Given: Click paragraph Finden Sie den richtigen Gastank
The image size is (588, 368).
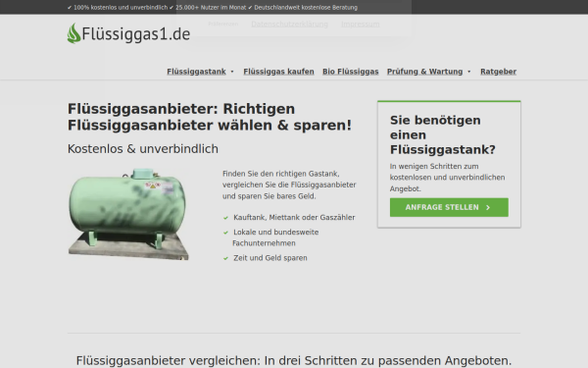Looking at the screenshot, I should [289, 184].
